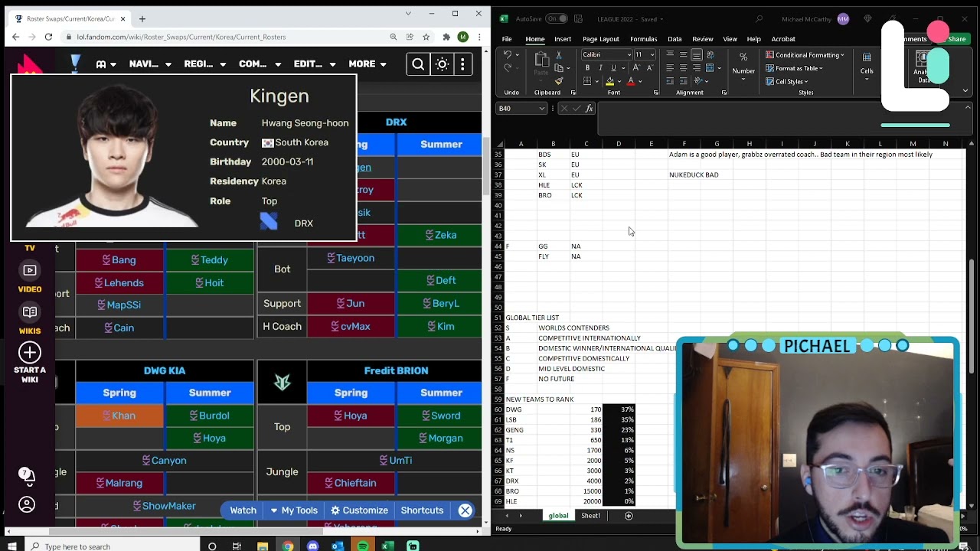Viewport: 980px width, 551px height.
Task: Open the Font size dropdown showing 11
Action: [652, 54]
